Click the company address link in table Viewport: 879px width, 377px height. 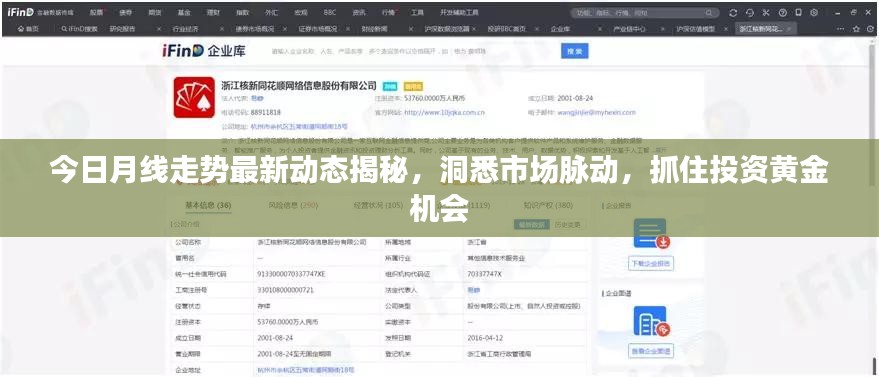(306, 370)
